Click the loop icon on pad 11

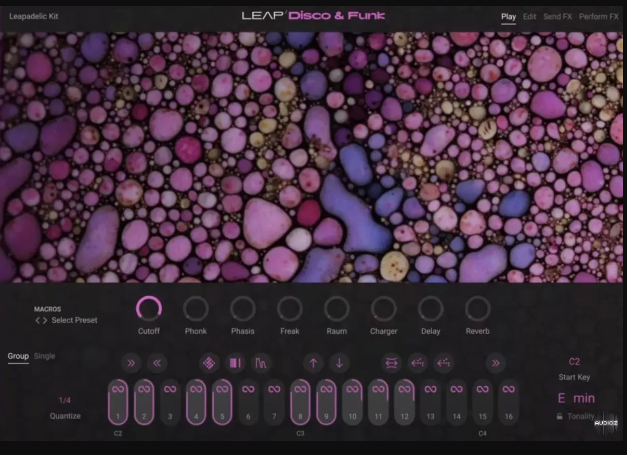[x=378, y=389]
